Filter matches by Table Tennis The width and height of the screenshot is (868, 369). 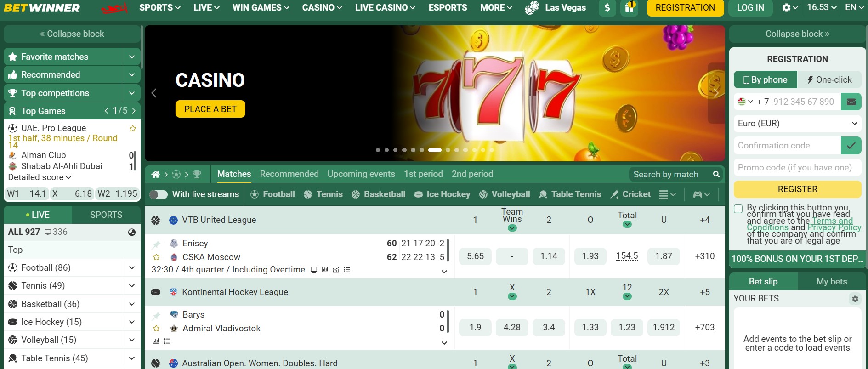[x=570, y=194]
